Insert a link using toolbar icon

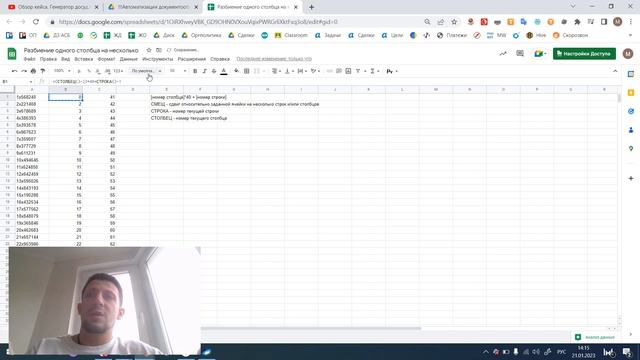pyautogui.click(x=329, y=71)
